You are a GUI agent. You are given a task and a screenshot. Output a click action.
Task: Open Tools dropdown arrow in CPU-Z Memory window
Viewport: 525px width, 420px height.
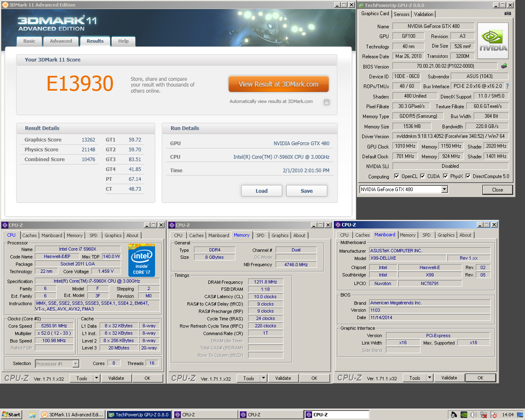264,378
